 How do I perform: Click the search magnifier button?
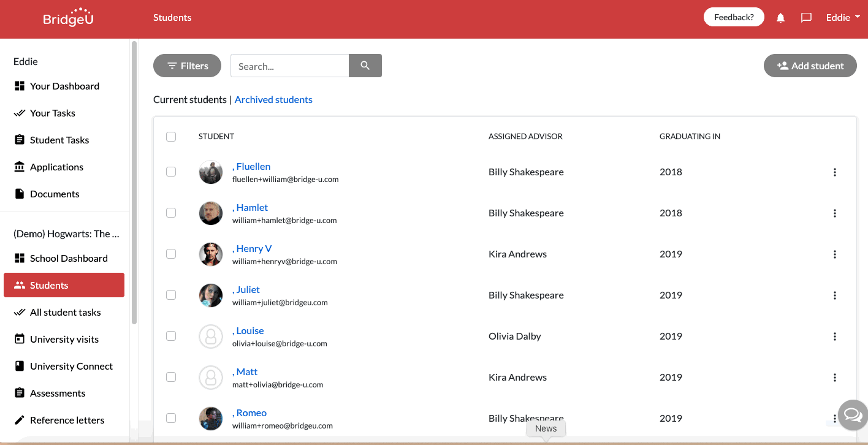(x=365, y=66)
